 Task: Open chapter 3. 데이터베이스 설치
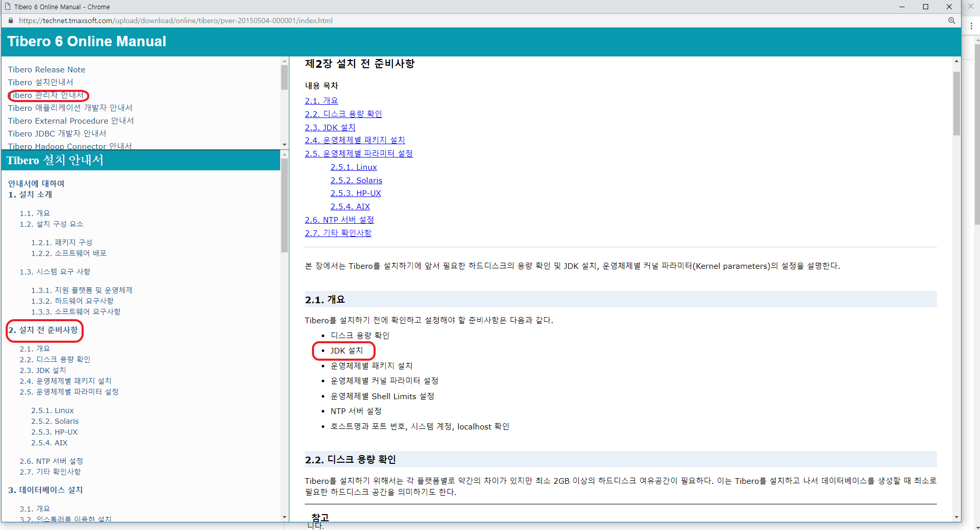pos(45,490)
